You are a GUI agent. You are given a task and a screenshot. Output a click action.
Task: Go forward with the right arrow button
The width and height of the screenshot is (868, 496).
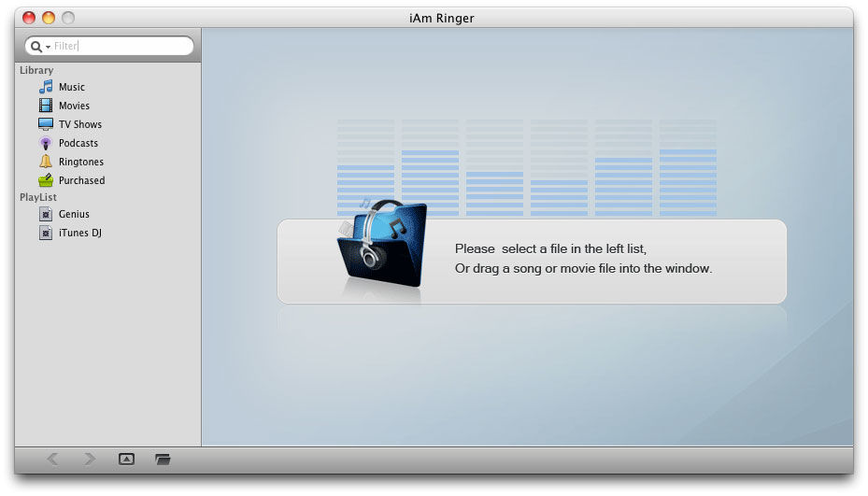(89, 459)
